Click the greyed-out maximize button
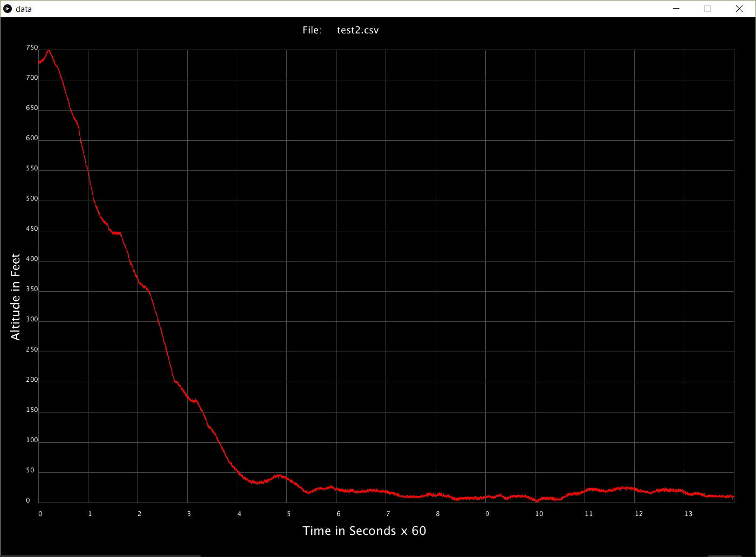 click(707, 9)
